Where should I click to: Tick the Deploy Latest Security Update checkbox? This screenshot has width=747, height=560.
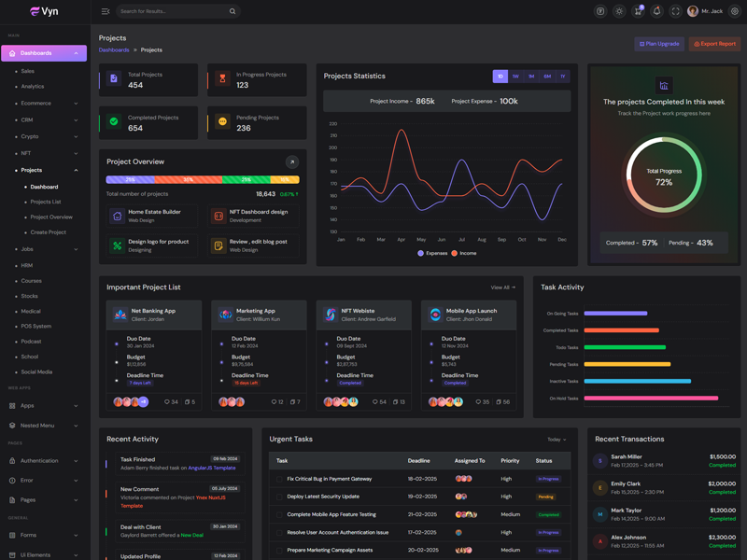click(278, 497)
